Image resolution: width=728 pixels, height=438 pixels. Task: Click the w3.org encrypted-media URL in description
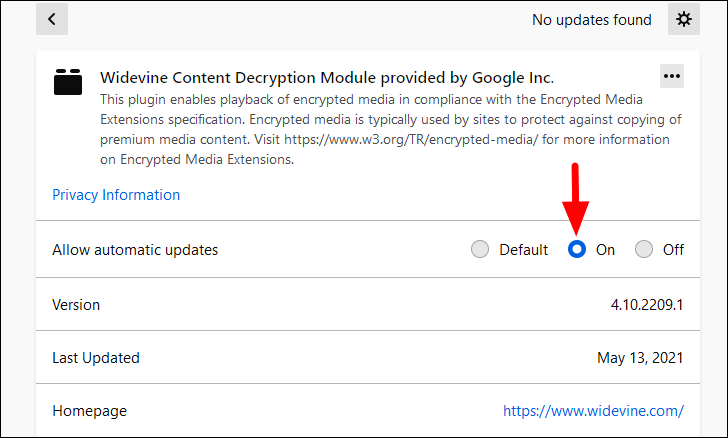(x=411, y=139)
